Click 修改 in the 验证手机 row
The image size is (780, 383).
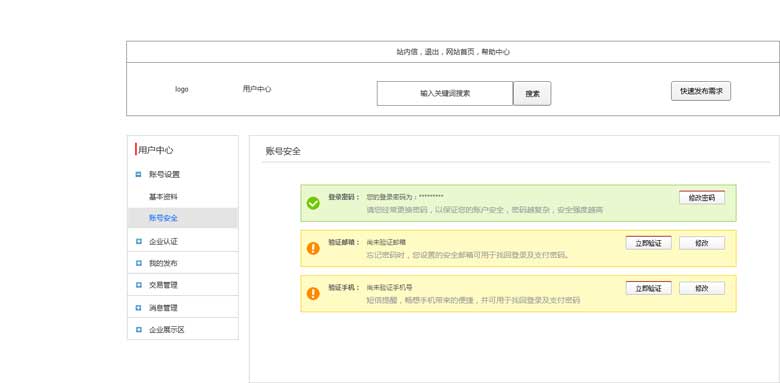click(x=702, y=288)
